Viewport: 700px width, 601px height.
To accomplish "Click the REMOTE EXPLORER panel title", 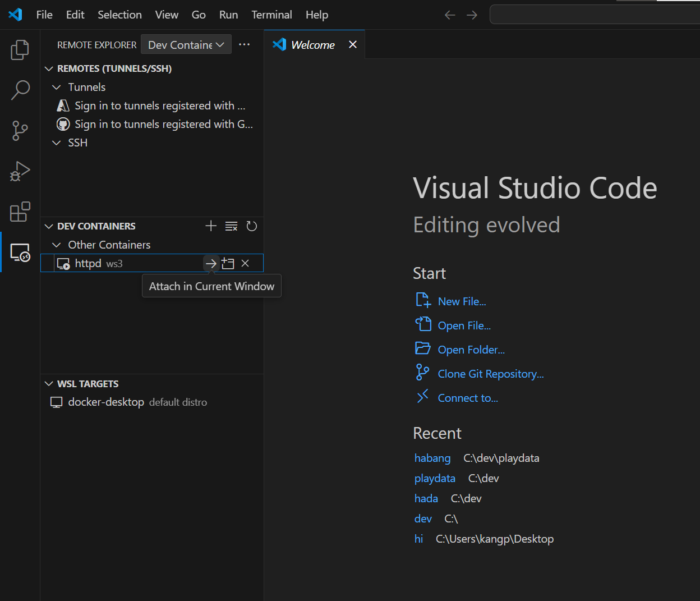I will coord(97,45).
